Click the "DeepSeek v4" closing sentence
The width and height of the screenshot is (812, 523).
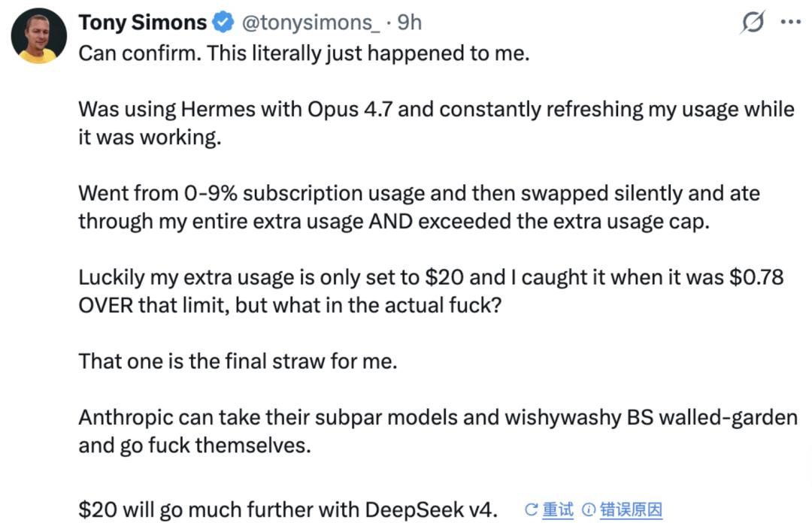(x=288, y=509)
